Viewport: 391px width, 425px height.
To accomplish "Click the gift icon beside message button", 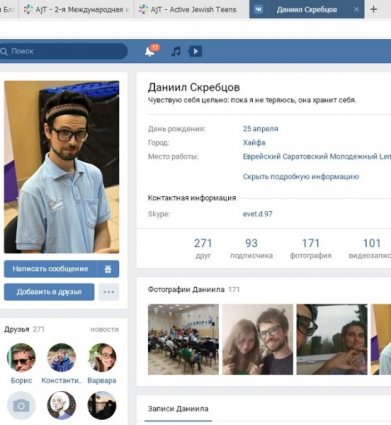I will 108,269.
